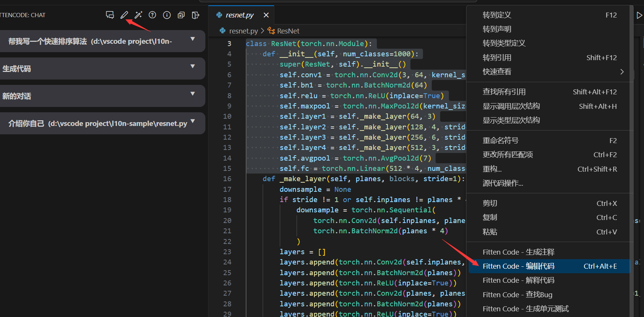Click the info circle icon
The width and height of the screenshot is (644, 317).
[x=167, y=15]
